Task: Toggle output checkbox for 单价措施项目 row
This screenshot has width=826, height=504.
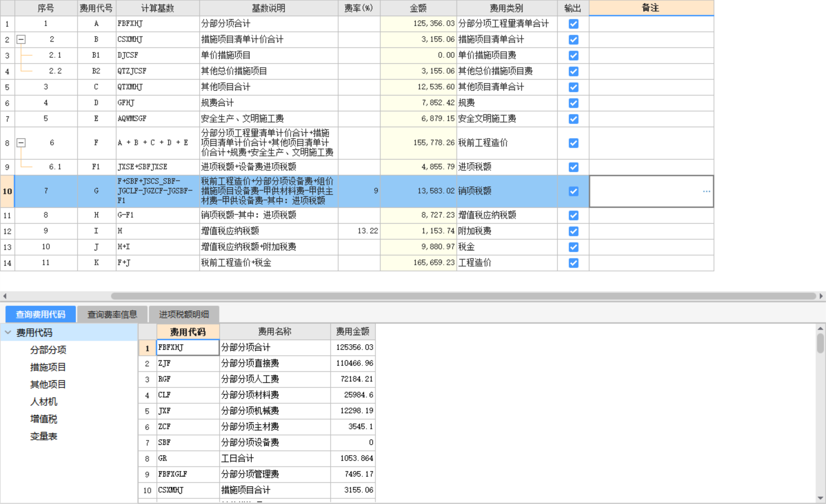Action: tap(573, 56)
